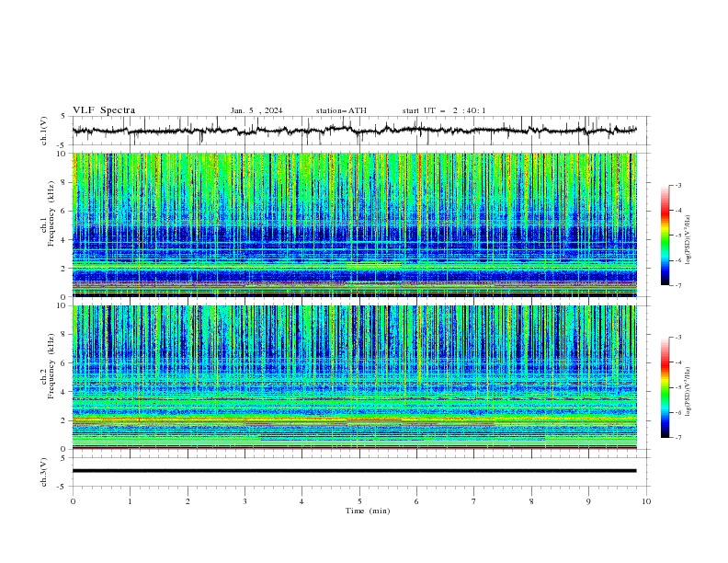Click the "VLF Spectra" title text
728x563 pixels.
104,110
